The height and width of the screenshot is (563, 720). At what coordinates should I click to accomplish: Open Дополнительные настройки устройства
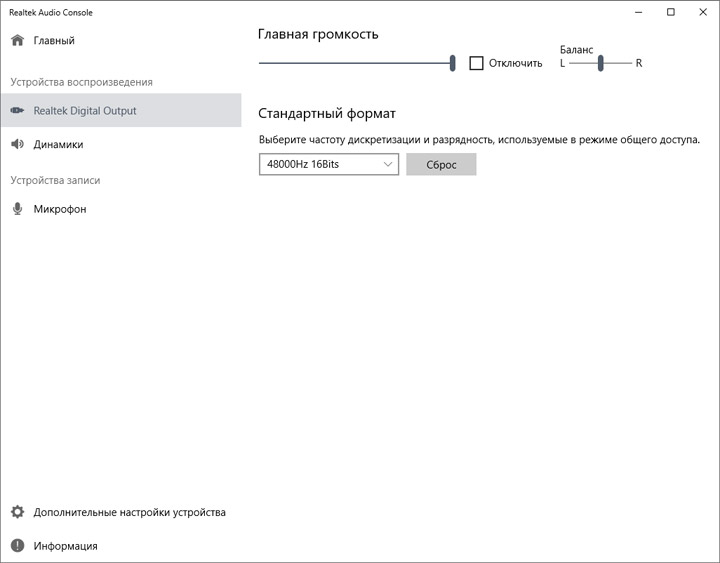coord(129,512)
